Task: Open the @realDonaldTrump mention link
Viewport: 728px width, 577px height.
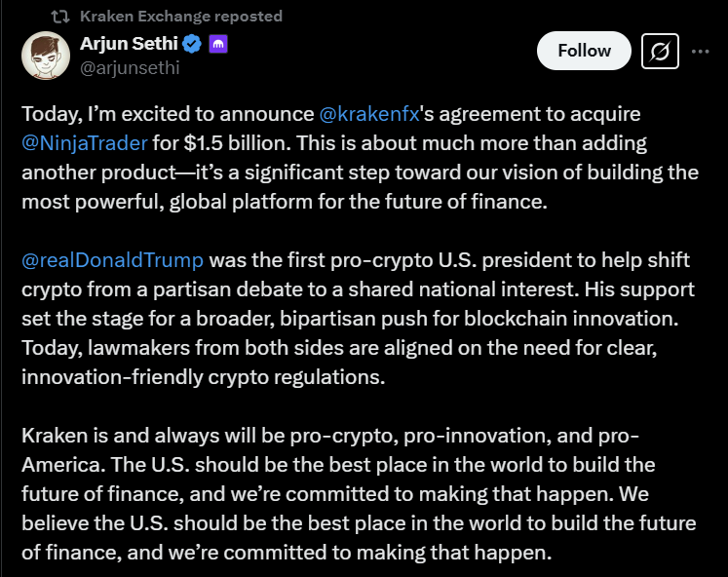Action: [x=113, y=260]
